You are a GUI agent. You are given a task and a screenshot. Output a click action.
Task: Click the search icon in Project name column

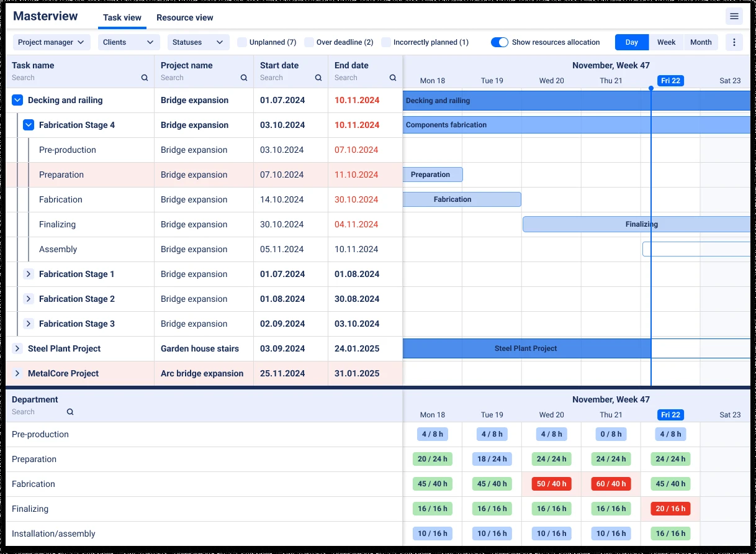tap(244, 78)
